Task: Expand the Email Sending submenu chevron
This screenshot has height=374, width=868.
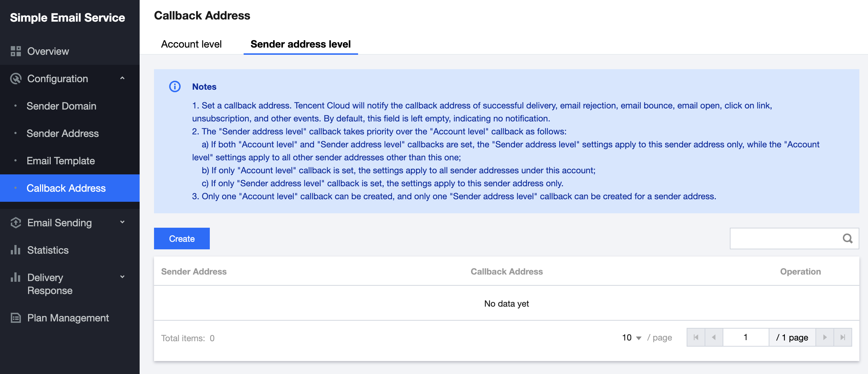Action: [x=122, y=222]
